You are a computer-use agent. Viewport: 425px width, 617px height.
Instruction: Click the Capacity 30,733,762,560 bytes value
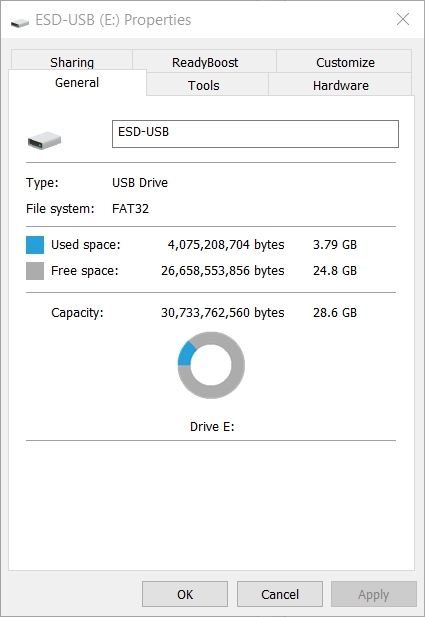(222, 312)
